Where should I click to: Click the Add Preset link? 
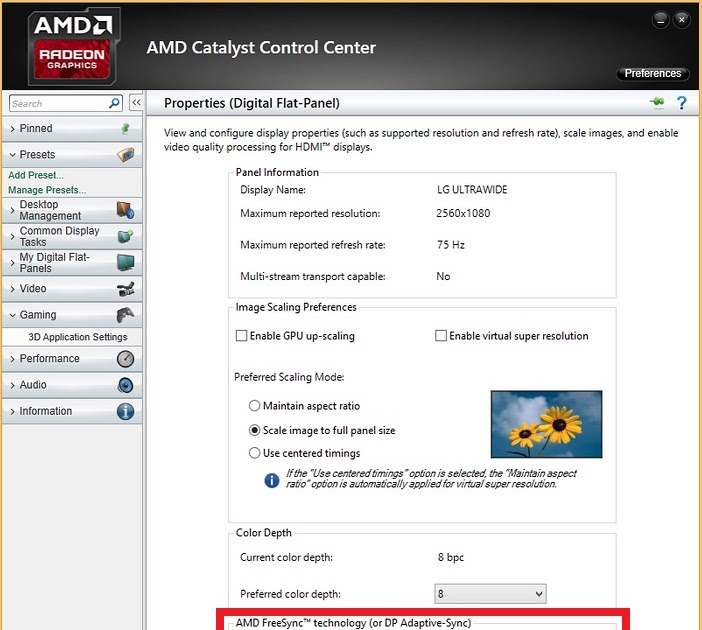(36, 175)
